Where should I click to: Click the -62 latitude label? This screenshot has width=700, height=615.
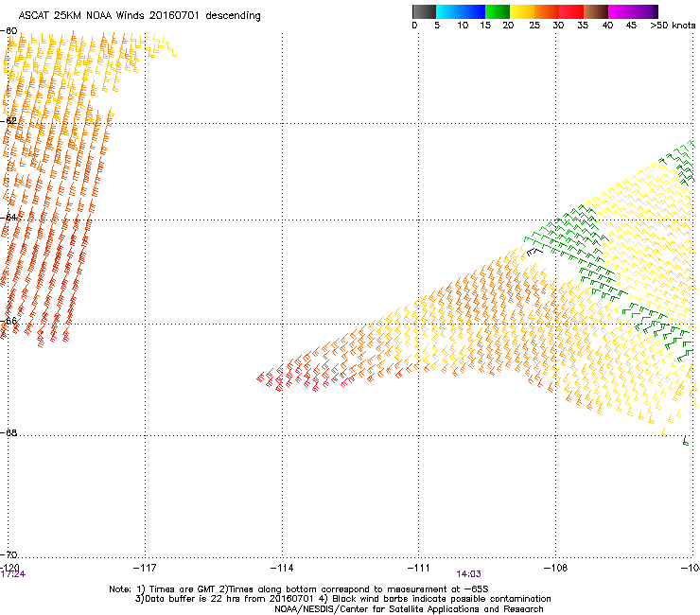click(x=9, y=120)
